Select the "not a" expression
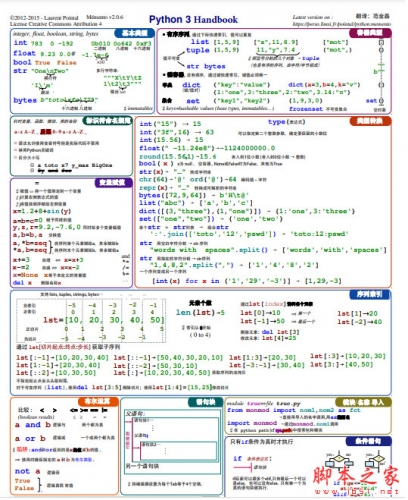The height and width of the screenshot is (500, 408). [28, 471]
